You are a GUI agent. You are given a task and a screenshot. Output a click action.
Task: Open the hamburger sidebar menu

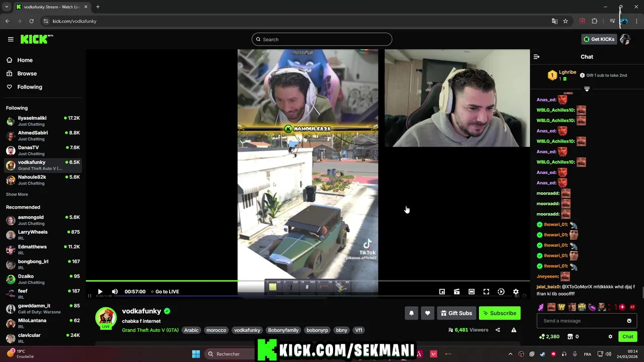[x=11, y=39]
